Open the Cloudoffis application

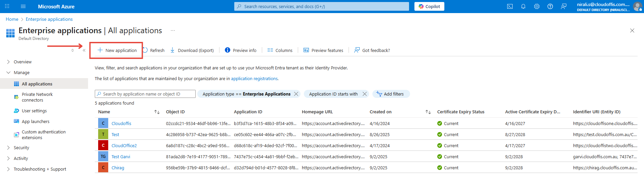click(121, 124)
